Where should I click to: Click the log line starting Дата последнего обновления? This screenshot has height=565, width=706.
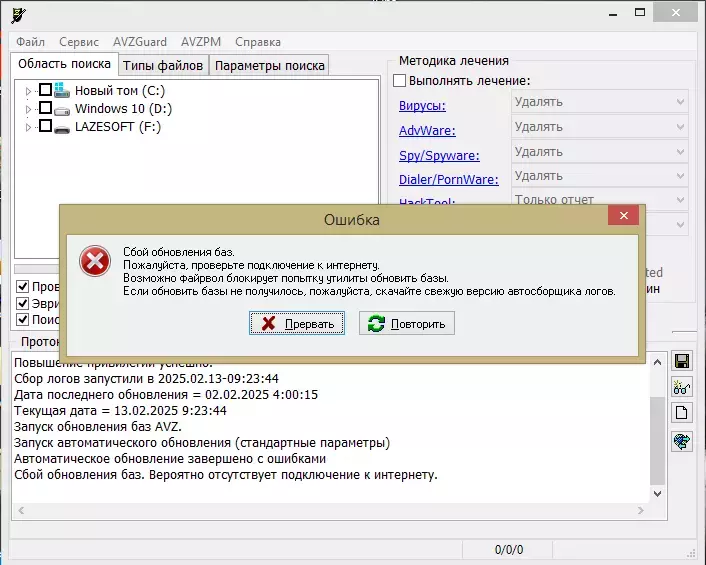pos(166,394)
